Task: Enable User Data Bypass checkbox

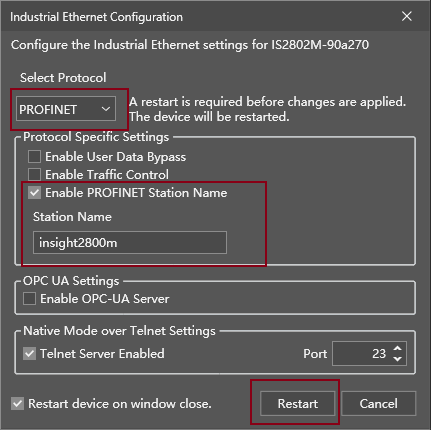Action: pos(34,157)
